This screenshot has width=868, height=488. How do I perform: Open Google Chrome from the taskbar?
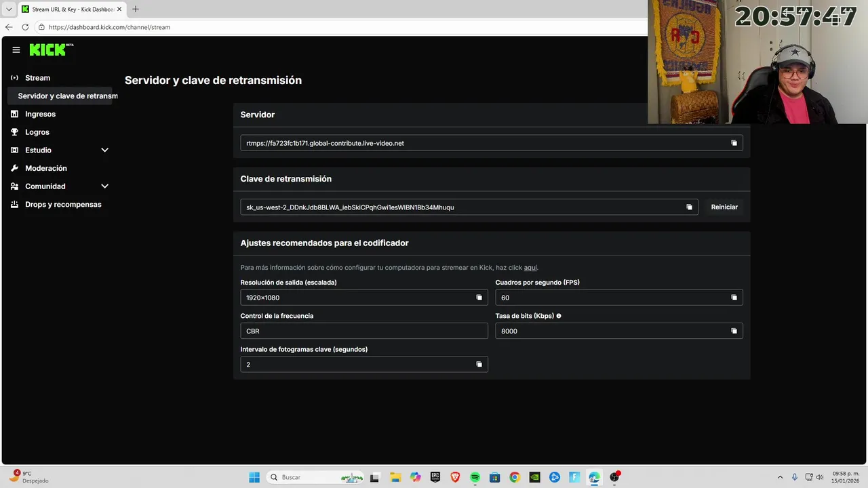(x=515, y=477)
